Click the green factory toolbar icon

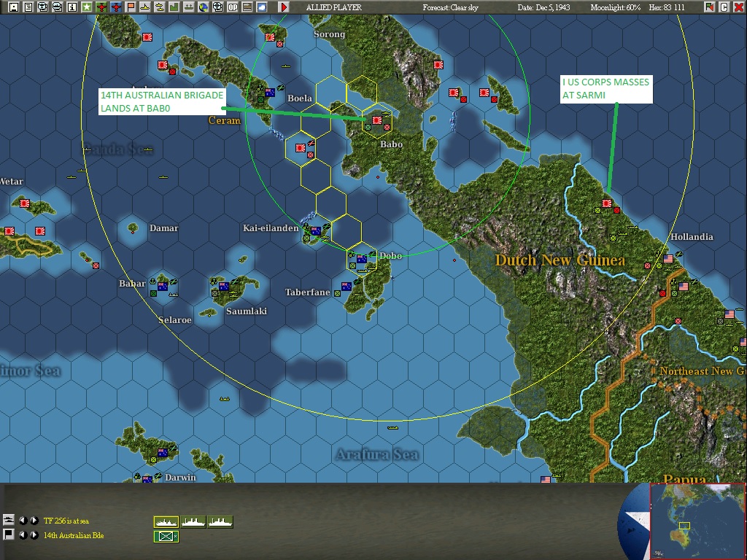click(x=174, y=7)
